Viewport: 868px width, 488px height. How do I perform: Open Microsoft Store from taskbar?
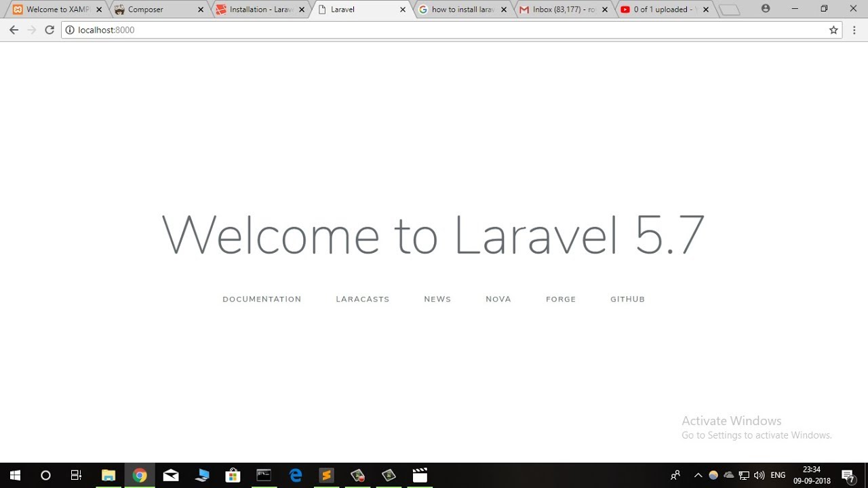coord(233,475)
